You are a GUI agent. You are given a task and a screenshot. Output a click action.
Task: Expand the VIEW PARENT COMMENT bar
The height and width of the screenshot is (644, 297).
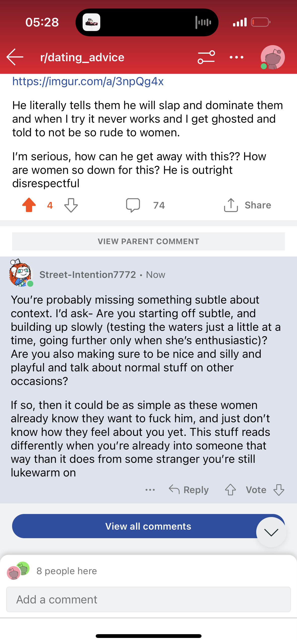tap(148, 241)
